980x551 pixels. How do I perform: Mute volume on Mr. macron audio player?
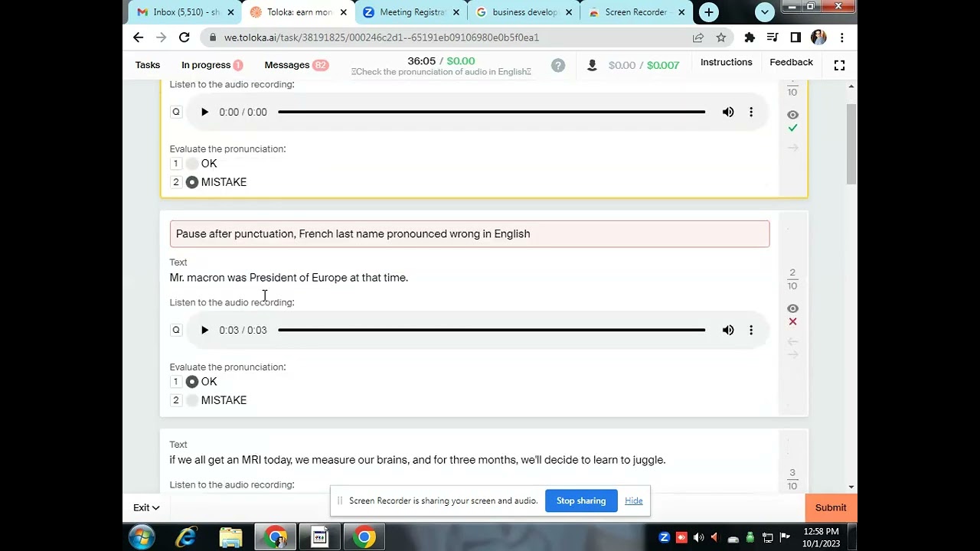point(728,330)
